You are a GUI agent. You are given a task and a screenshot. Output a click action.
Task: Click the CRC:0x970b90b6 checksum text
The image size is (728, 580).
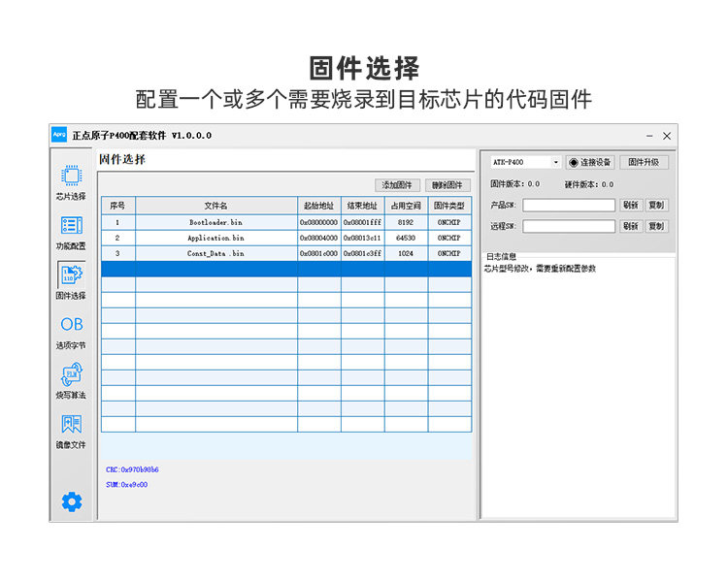point(132,469)
